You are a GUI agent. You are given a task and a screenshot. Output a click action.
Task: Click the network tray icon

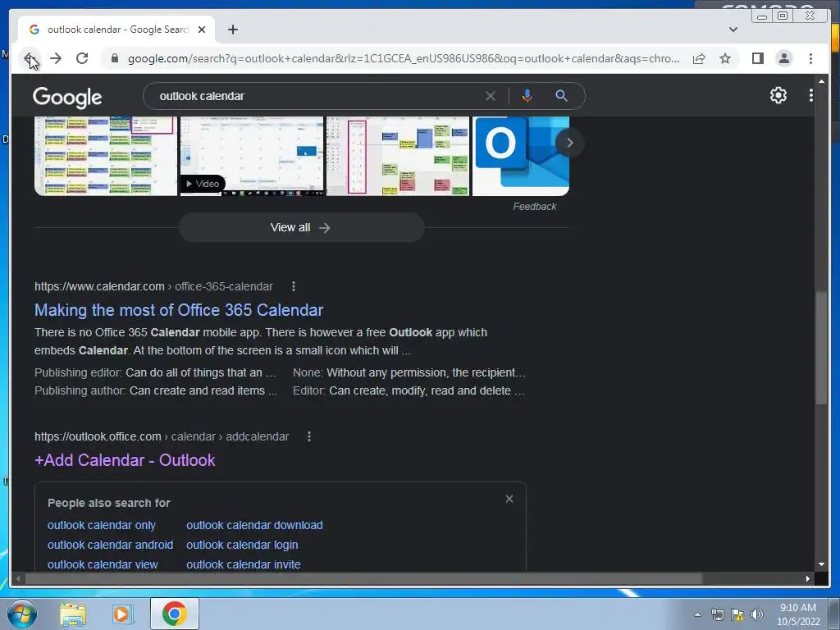pyautogui.click(x=717, y=614)
